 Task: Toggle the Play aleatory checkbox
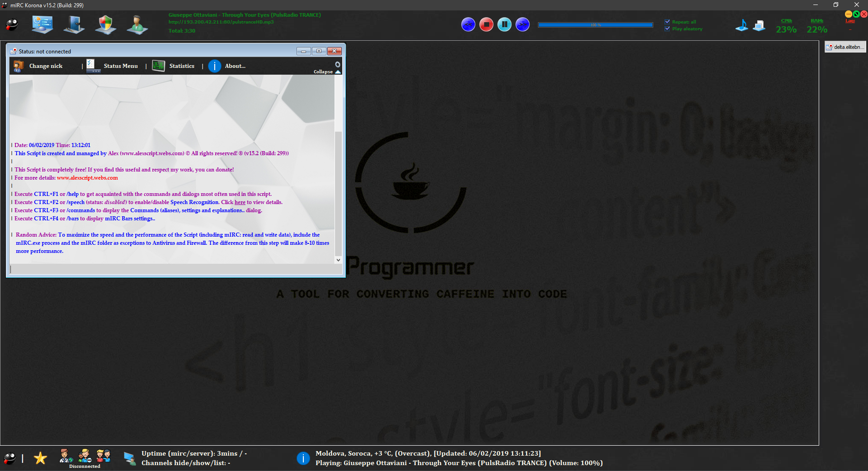click(x=667, y=29)
